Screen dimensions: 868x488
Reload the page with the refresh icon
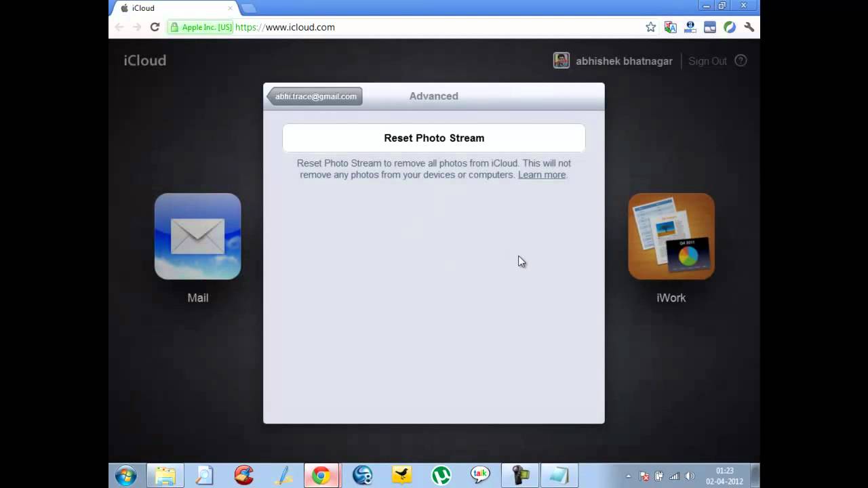click(x=155, y=27)
